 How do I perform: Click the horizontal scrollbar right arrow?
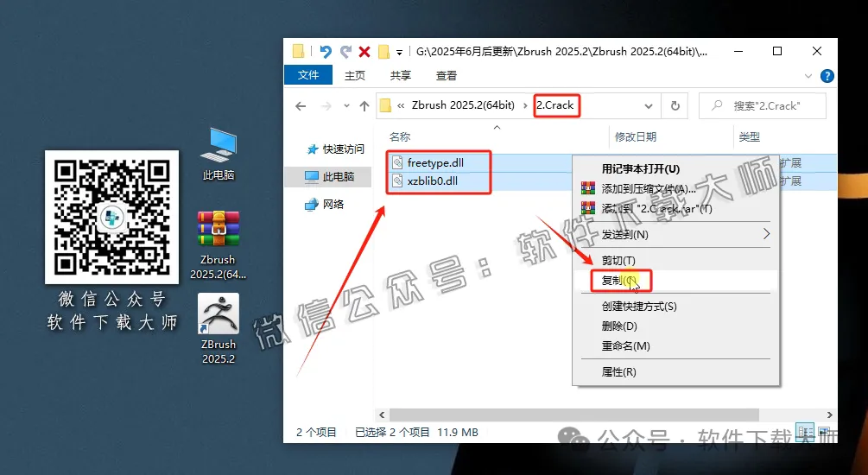point(829,415)
